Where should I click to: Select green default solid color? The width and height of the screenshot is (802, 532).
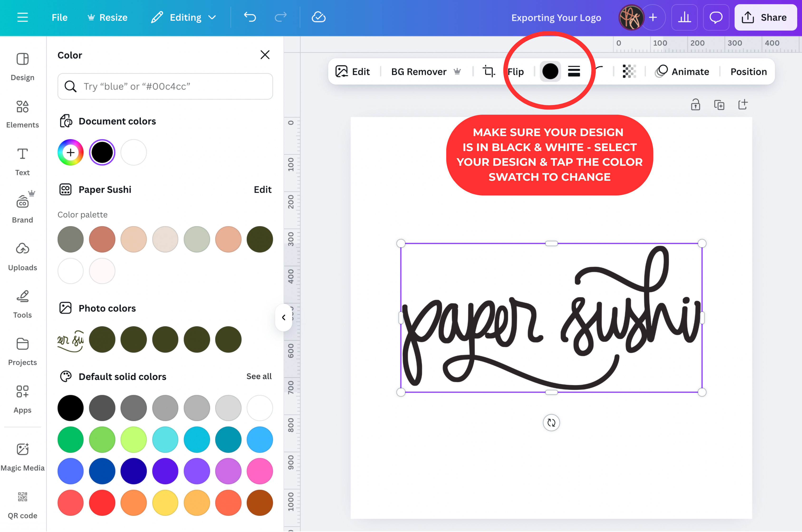71,440
